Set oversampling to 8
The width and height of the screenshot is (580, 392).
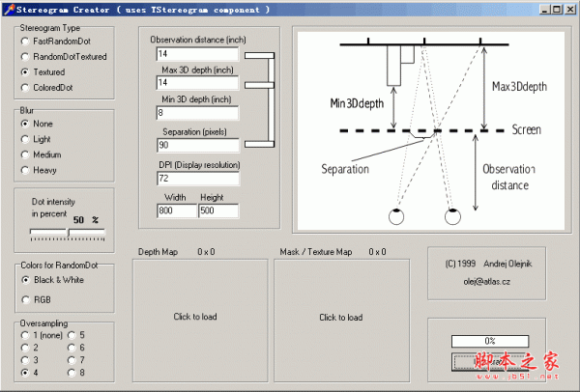72,372
